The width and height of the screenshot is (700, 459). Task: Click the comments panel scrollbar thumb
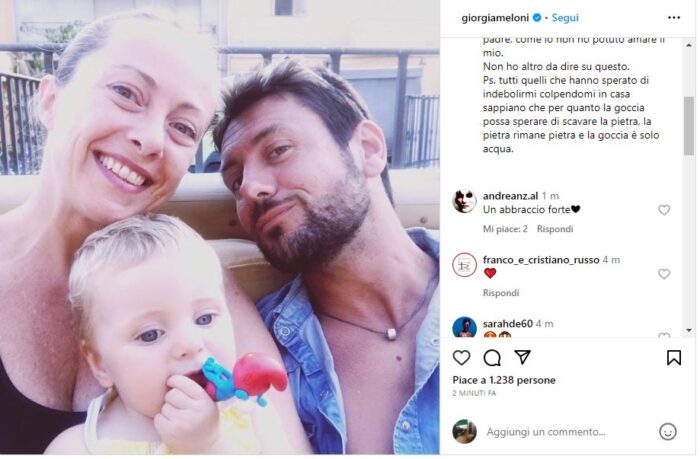click(x=688, y=126)
